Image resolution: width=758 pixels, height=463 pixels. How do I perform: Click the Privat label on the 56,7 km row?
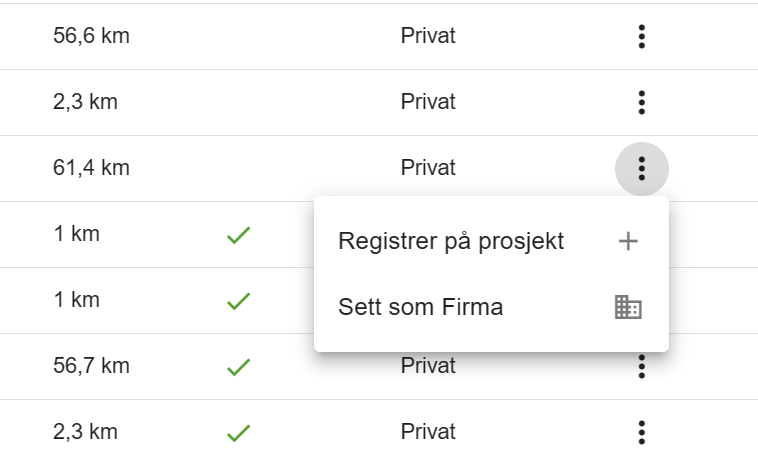428,366
